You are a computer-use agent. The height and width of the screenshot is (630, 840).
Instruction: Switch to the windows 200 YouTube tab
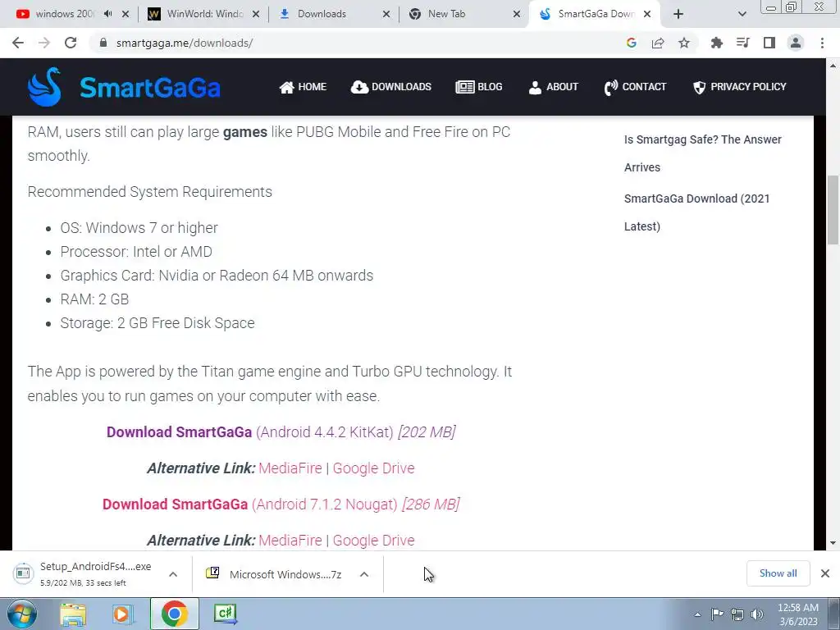(x=64, y=14)
